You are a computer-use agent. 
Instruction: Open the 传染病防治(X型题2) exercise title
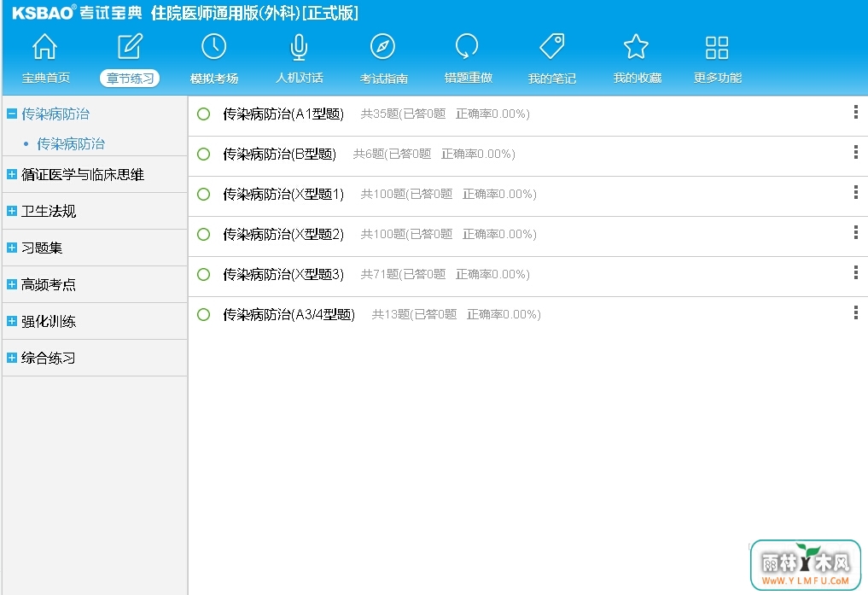(283, 234)
